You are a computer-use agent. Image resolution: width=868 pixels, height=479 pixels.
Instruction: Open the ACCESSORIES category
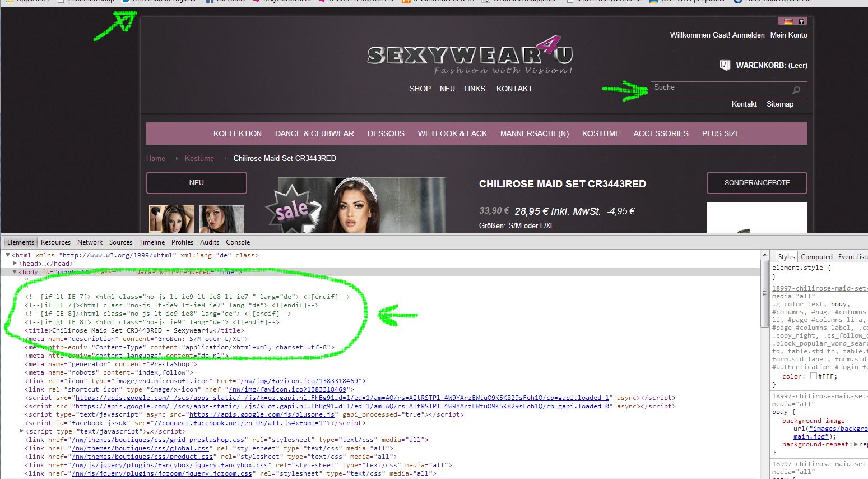(x=661, y=133)
